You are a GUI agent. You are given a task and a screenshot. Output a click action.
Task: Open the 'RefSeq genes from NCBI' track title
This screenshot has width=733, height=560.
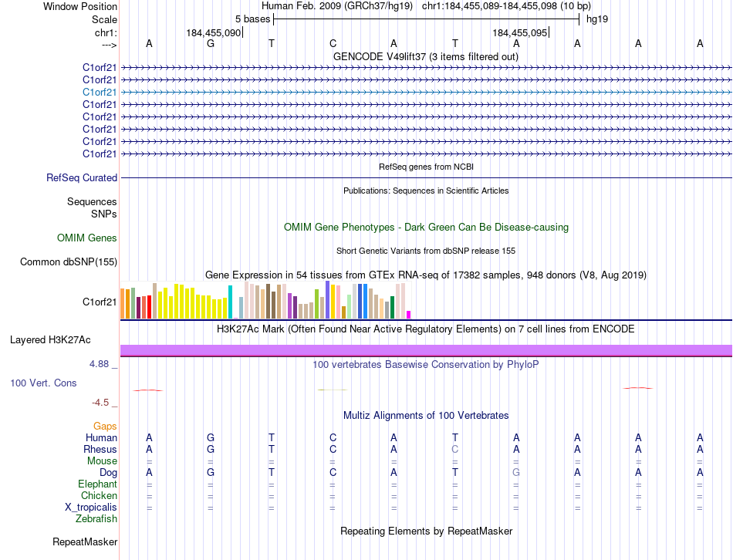coord(426,167)
